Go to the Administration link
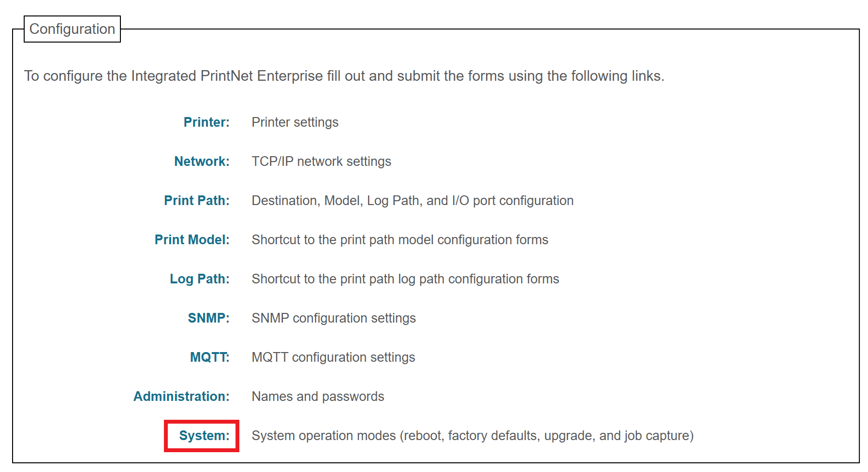This screenshot has width=868, height=472. coord(181,397)
